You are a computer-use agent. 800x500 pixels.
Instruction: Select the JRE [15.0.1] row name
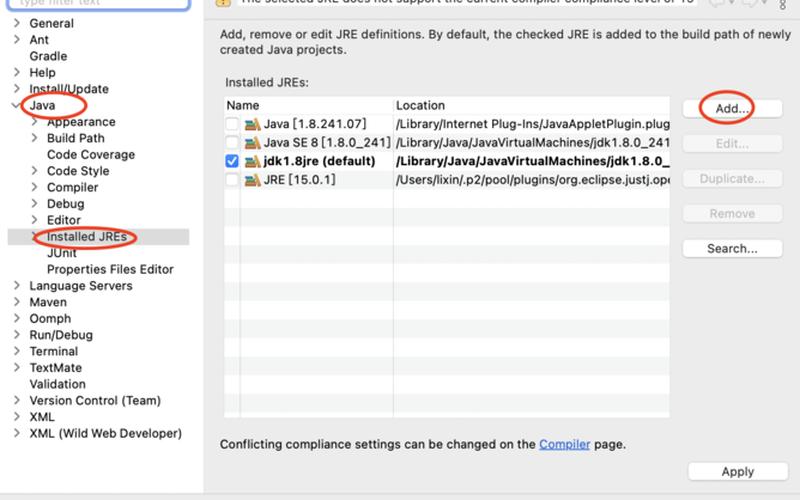(299, 180)
